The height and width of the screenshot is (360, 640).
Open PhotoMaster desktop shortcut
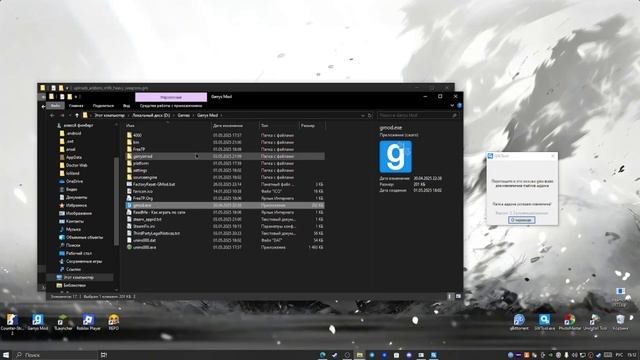point(569,322)
